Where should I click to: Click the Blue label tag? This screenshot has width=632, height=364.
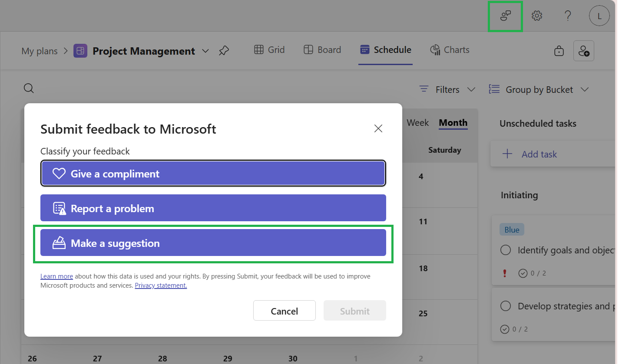512,230
